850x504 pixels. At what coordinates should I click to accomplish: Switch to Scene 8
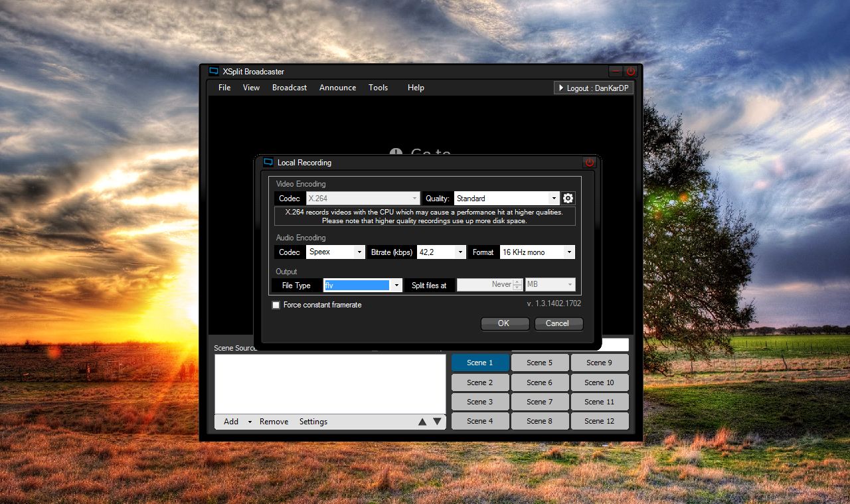click(x=540, y=421)
